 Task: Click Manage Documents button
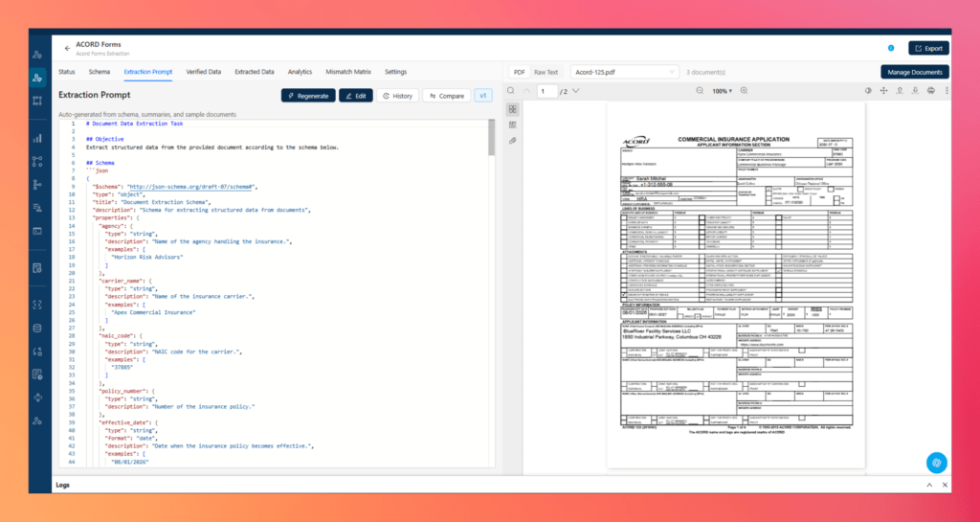pyautogui.click(x=915, y=72)
